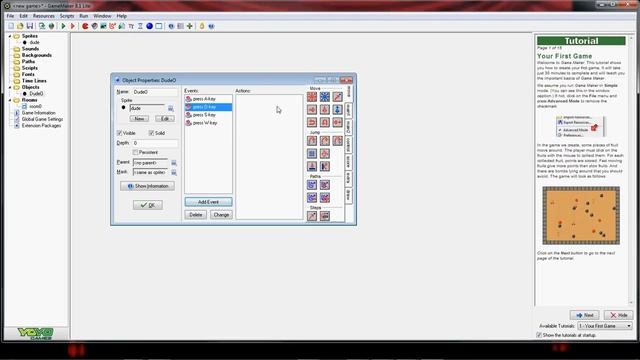
Task: Select the Step Towards action icon
Action: pos(312,216)
